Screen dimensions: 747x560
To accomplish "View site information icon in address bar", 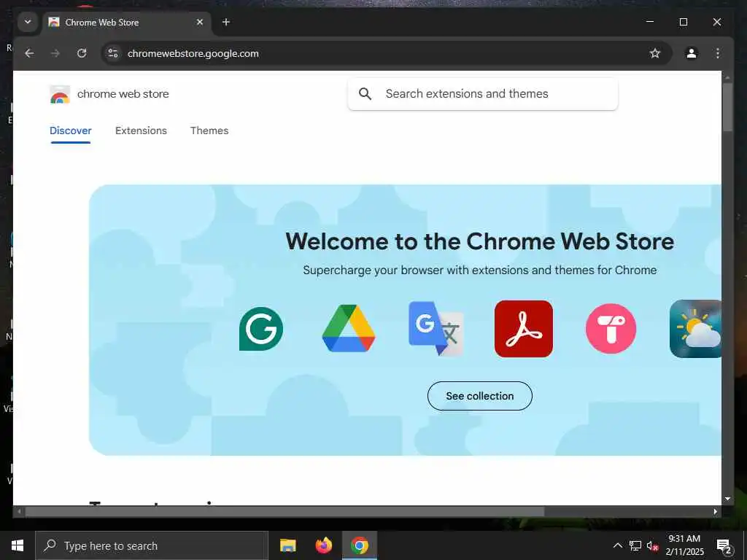I will 113,53.
